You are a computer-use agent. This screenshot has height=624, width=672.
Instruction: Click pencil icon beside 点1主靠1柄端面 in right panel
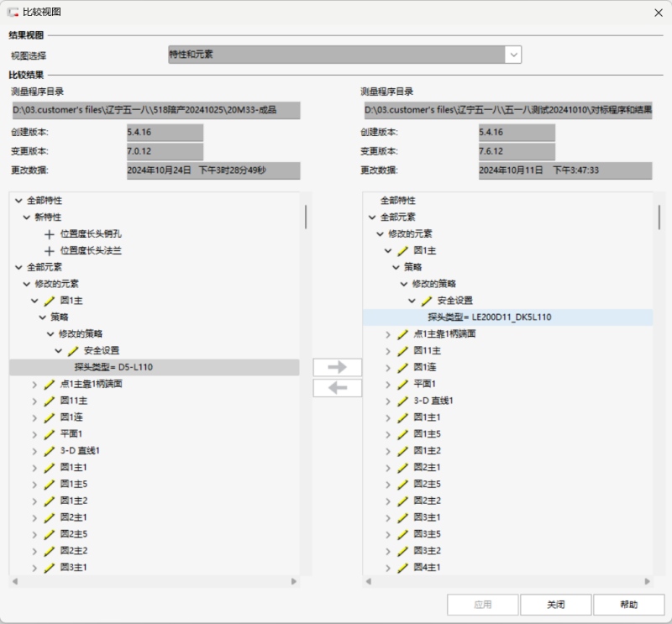403,334
